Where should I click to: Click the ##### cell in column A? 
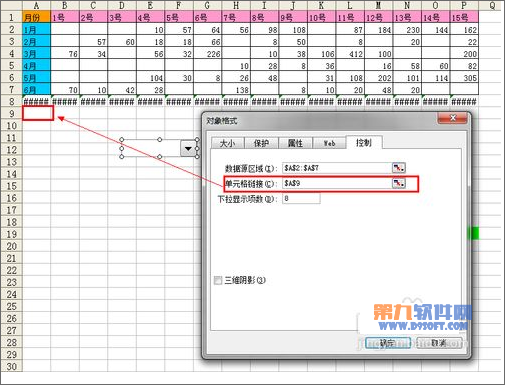pyautogui.click(x=36, y=101)
